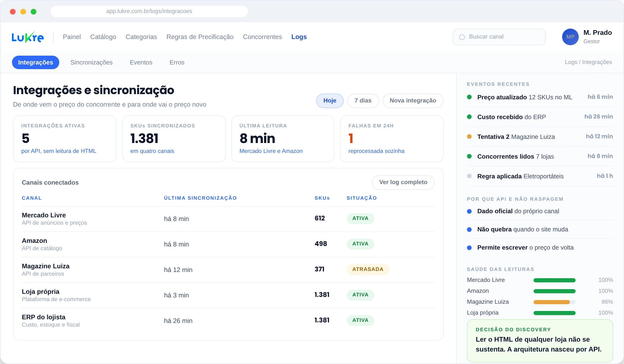The image size is (624, 364).
Task: Focus the Buscar canal search field
Action: click(x=499, y=37)
